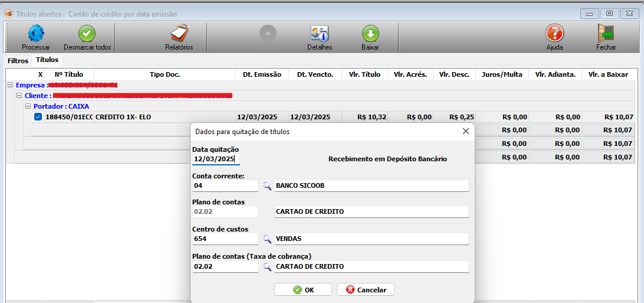Select the Títulos tab
Screen dimensions: 644x303
[x=47, y=60]
